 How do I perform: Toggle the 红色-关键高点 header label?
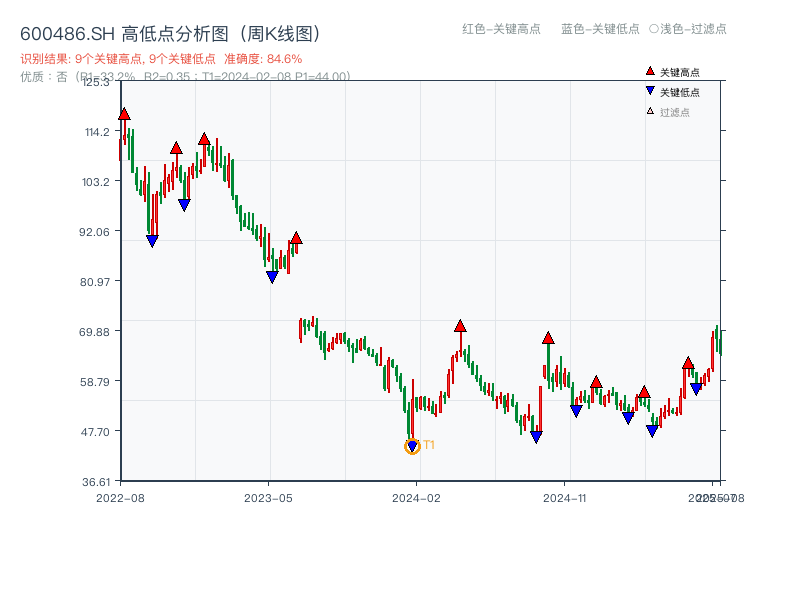[x=501, y=29]
